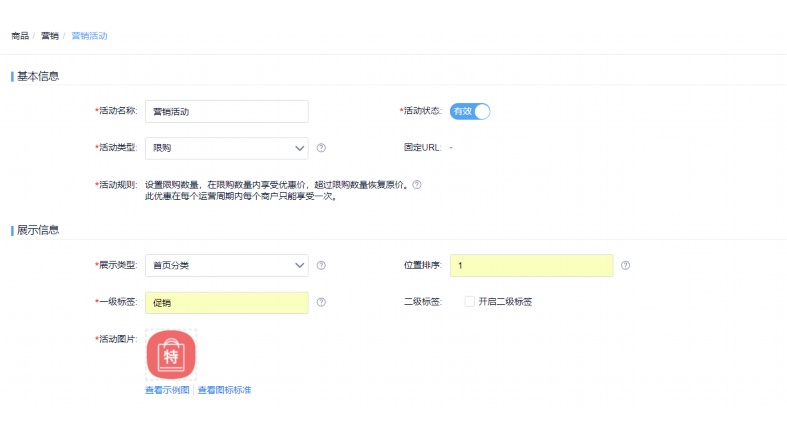Open the 展示类型 首页分类 dropdown
Screen dimensions: 787x435
pos(227,265)
